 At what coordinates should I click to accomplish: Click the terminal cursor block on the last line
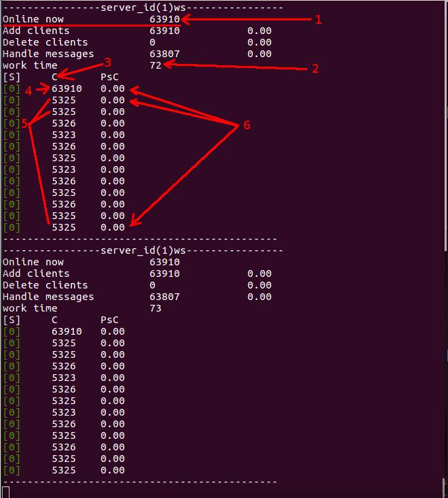click(6, 493)
